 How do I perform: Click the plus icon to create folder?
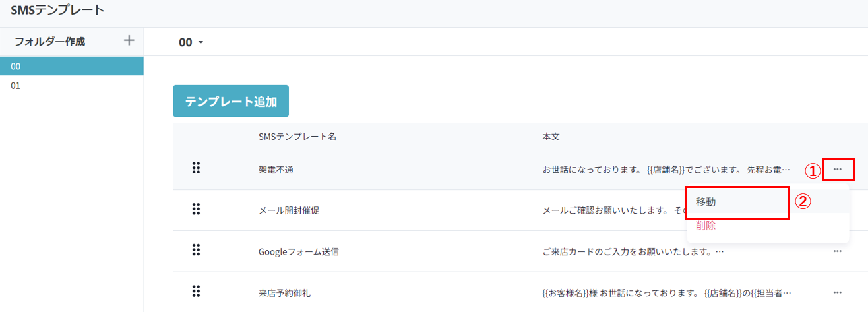point(129,41)
